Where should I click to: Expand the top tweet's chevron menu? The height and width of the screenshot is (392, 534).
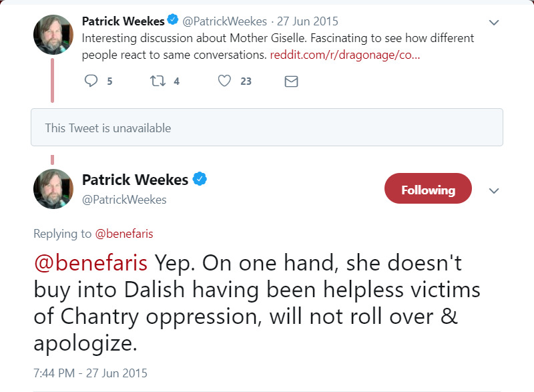494,23
